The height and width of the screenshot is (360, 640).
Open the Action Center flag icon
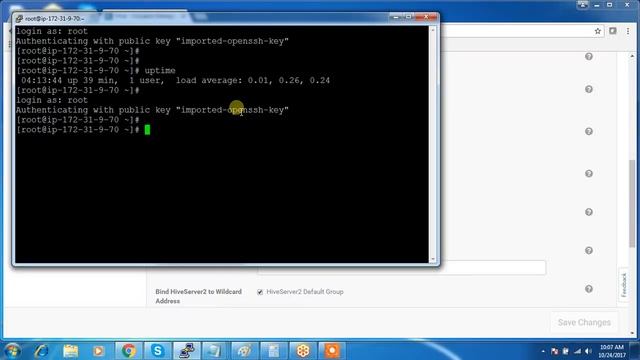click(x=554, y=351)
